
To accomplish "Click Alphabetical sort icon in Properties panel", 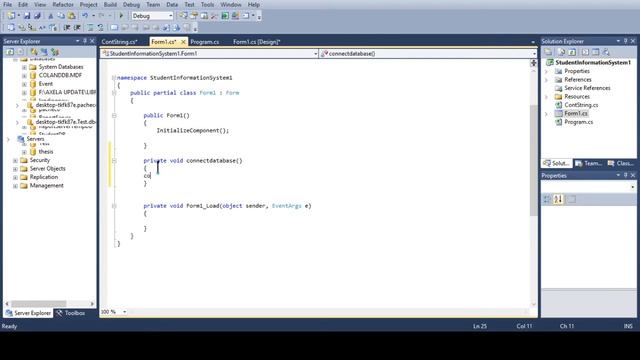I will [558, 199].
